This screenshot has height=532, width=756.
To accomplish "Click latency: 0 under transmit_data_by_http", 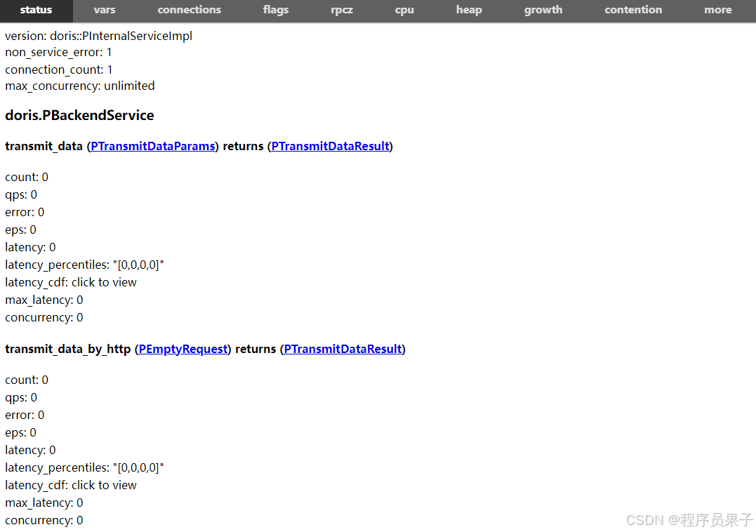I will 30,450.
